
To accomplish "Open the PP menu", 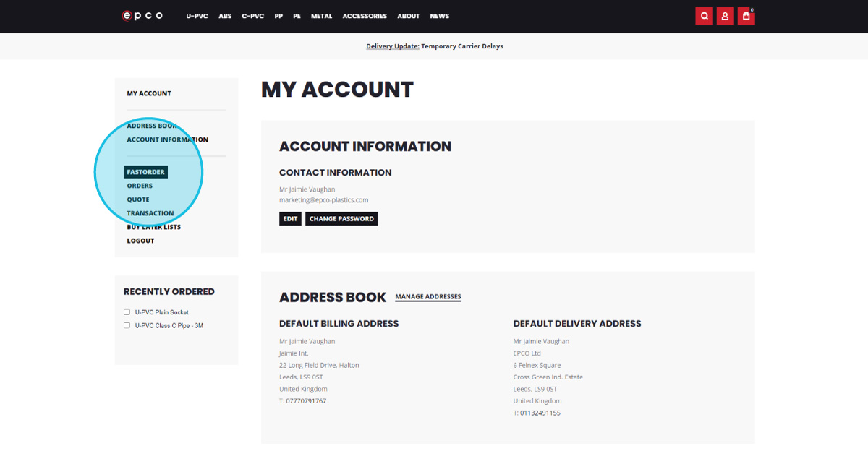I will click(x=278, y=16).
